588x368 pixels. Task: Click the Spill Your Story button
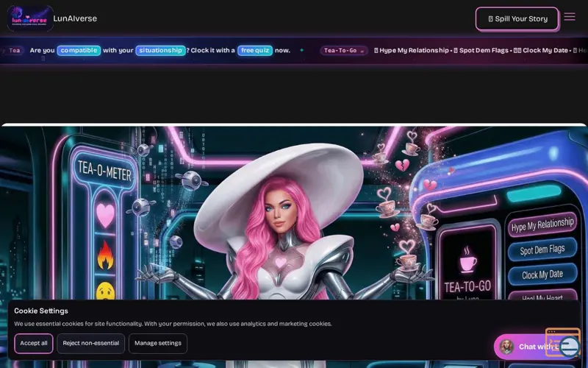(x=517, y=19)
